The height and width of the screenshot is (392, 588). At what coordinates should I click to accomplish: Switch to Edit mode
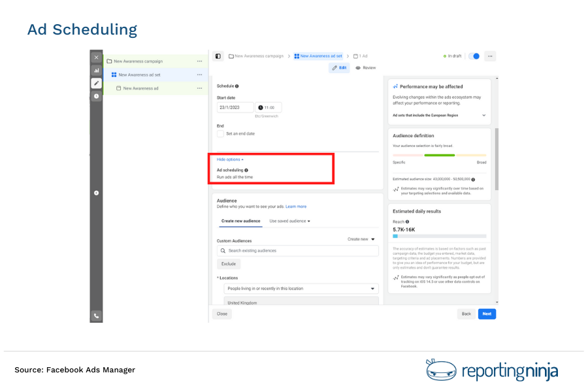[339, 68]
